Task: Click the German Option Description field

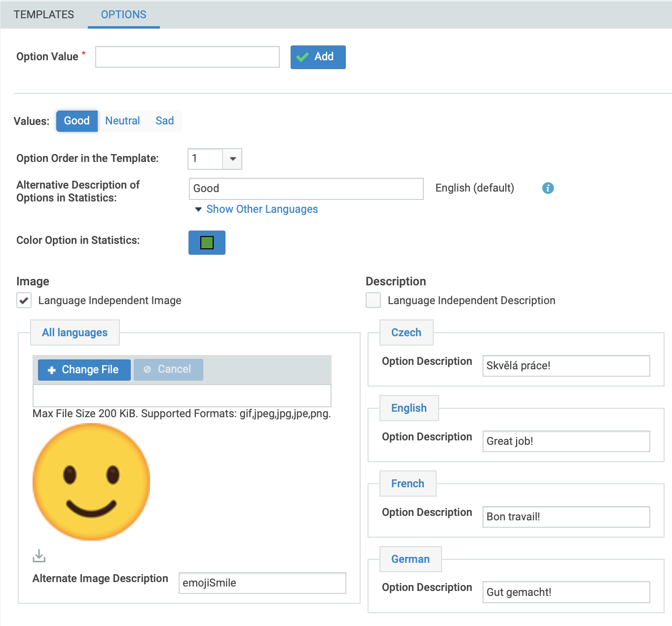Action: (x=566, y=592)
